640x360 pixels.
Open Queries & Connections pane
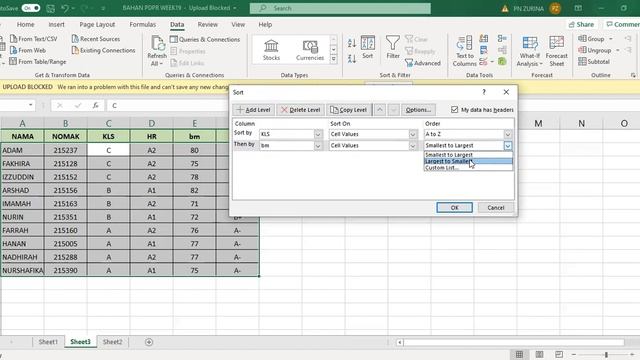(x=205, y=39)
